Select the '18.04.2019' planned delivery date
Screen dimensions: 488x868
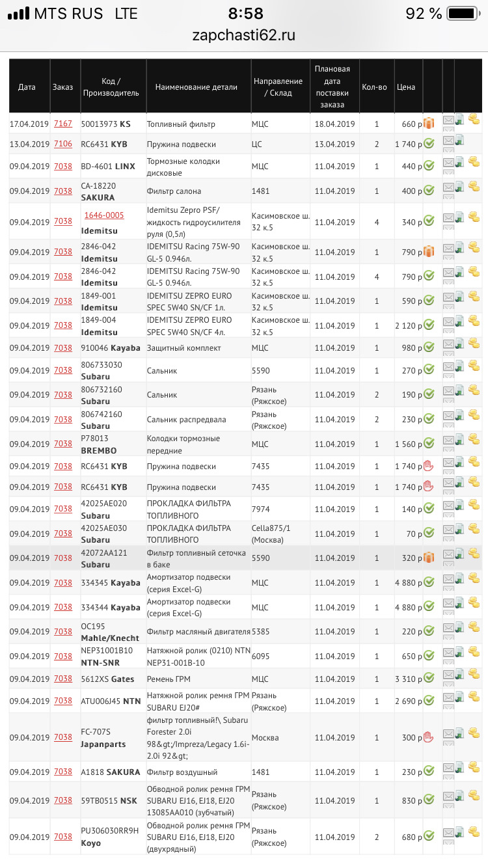tap(334, 124)
